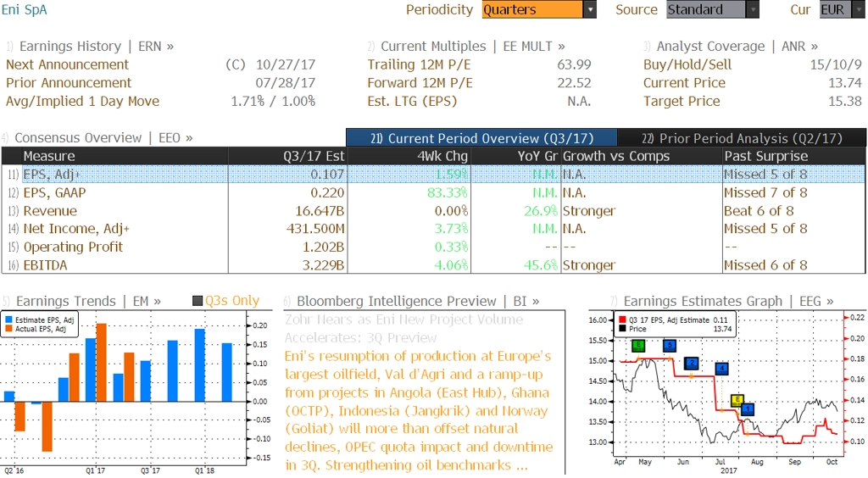This screenshot has width=868, height=478.
Task: Select the Revenue measure row
Action: click(x=433, y=211)
